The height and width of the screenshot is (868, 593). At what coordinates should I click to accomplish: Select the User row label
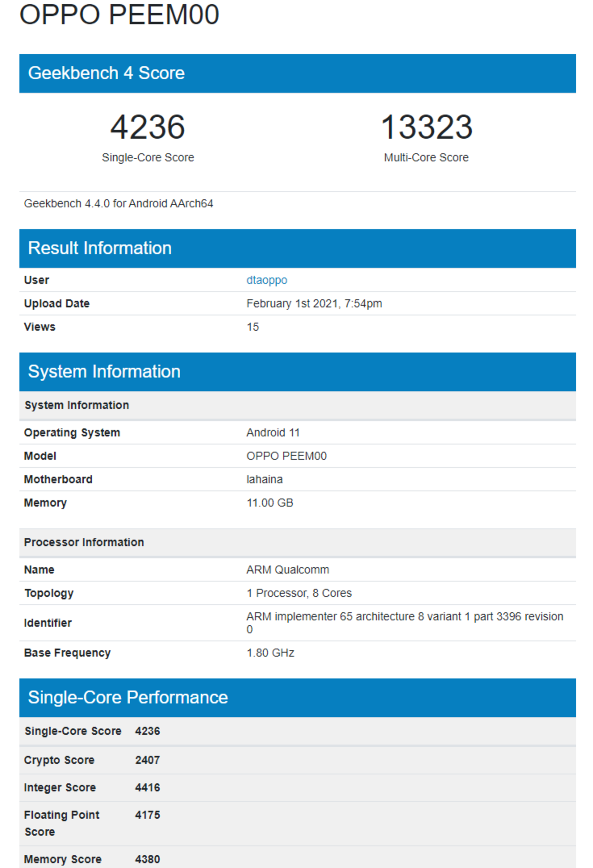pyautogui.click(x=37, y=280)
